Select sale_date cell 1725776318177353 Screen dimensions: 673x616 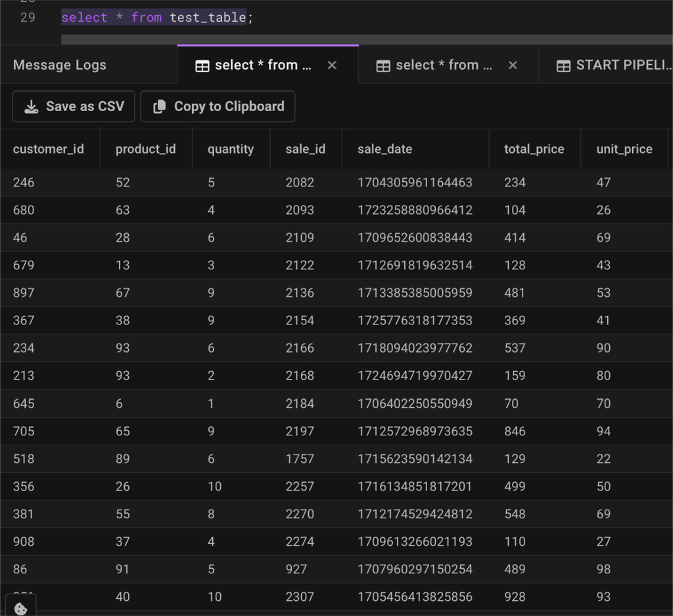coord(415,320)
